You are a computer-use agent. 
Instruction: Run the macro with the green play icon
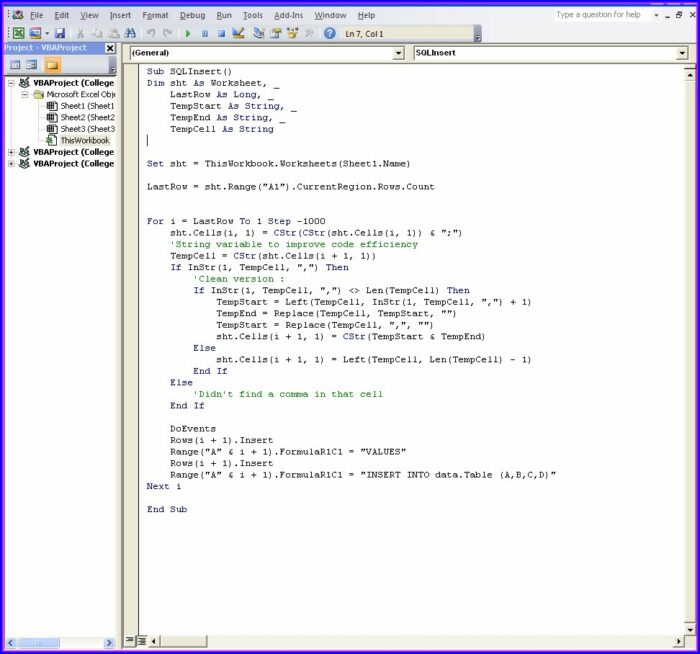coord(188,33)
